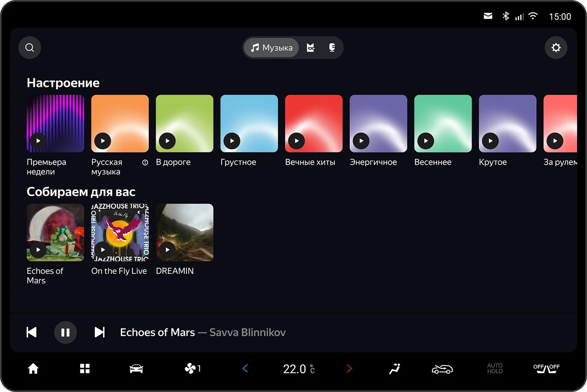Toggle seat heating OFF/OFF control

coord(546,368)
